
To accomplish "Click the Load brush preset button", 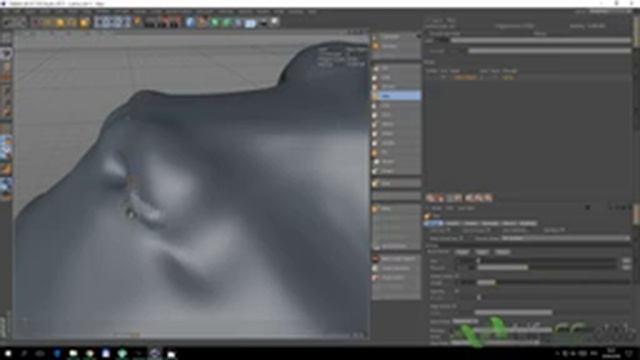I will [x=462, y=252].
